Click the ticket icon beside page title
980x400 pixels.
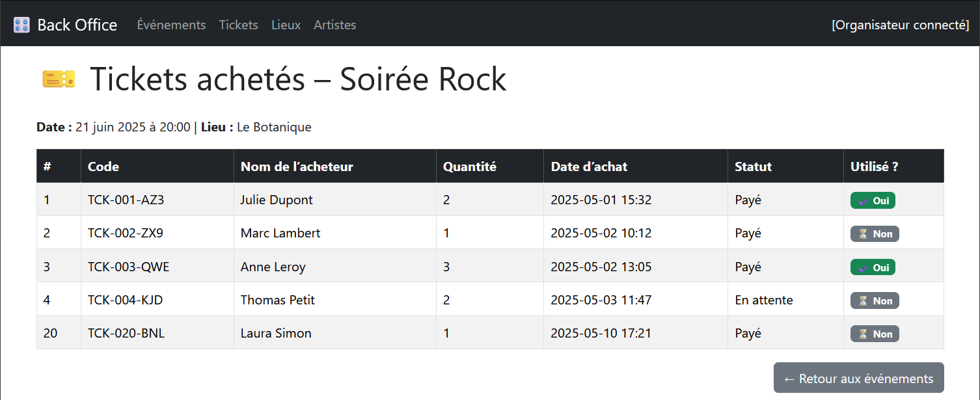(x=59, y=79)
